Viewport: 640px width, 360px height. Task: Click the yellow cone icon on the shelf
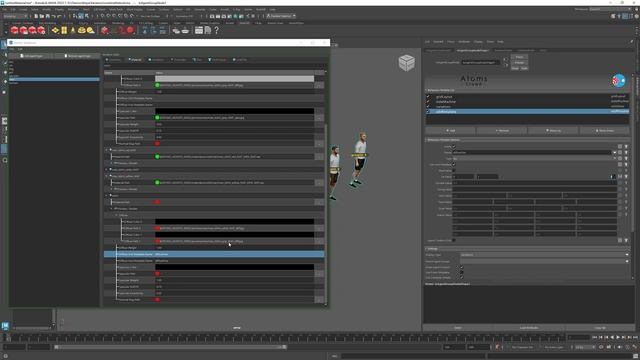coord(73,30)
